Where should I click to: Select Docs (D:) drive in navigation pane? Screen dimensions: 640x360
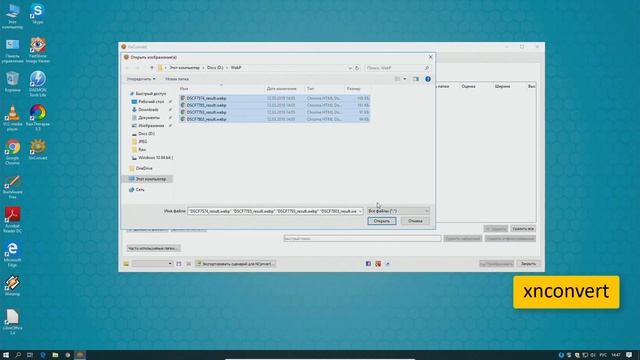[143, 133]
